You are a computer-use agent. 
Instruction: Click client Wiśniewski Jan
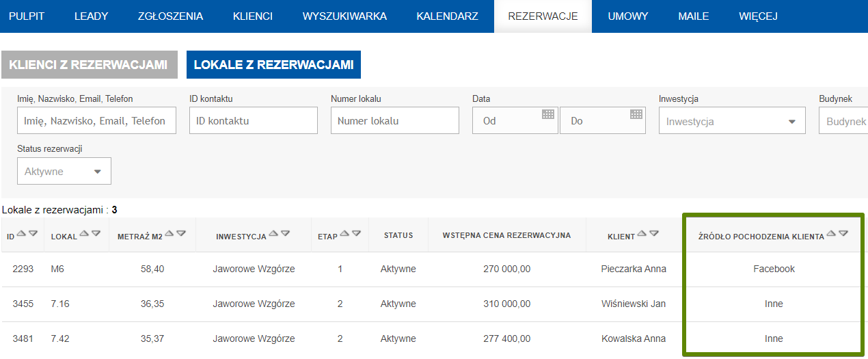pos(634,304)
